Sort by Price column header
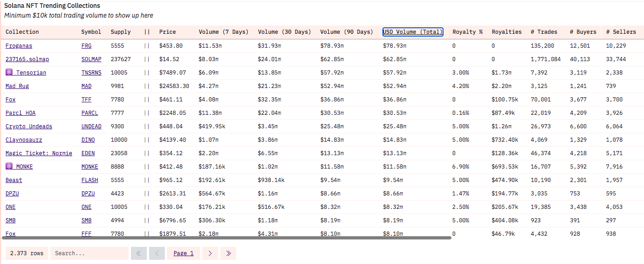 click(x=168, y=32)
